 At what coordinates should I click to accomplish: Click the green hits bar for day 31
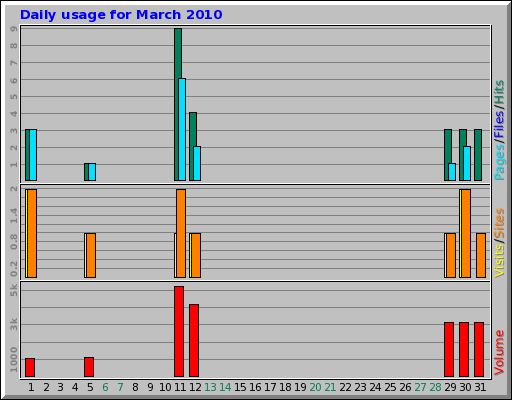point(478,155)
